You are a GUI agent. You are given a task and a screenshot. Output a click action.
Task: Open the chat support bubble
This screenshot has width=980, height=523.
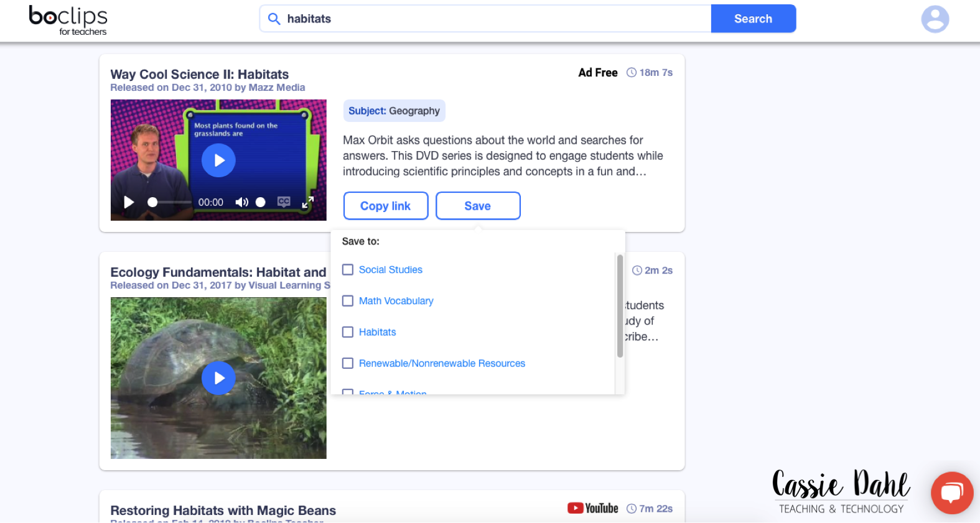click(x=951, y=493)
